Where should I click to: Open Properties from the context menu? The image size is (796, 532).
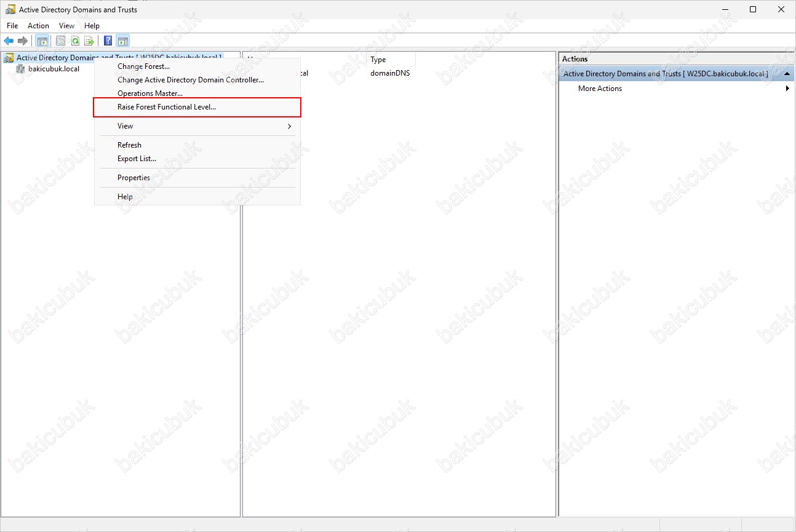coord(197,178)
